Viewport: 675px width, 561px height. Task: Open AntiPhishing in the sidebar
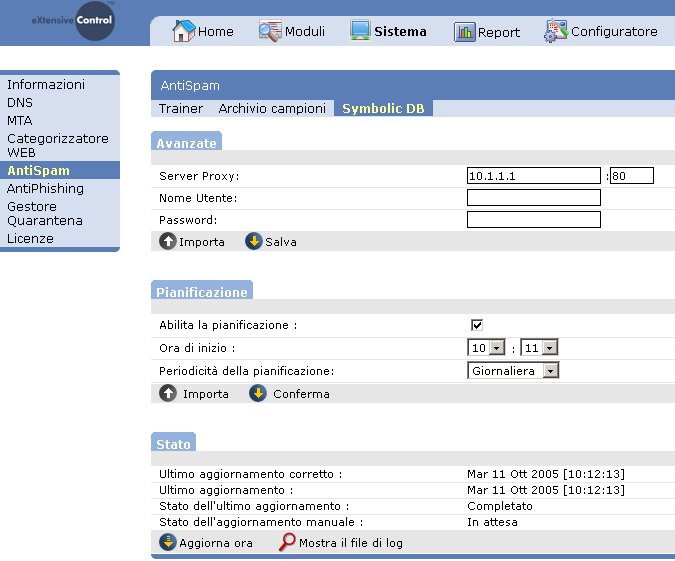click(x=45, y=188)
